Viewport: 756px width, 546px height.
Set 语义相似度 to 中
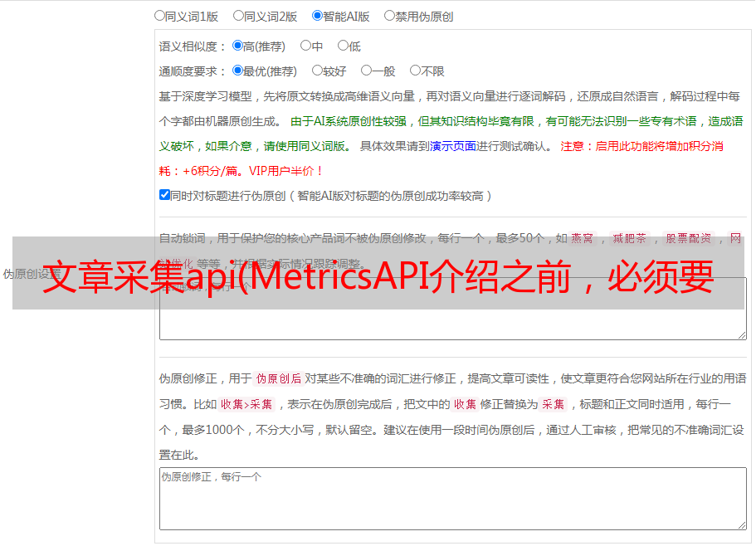pyautogui.click(x=305, y=46)
